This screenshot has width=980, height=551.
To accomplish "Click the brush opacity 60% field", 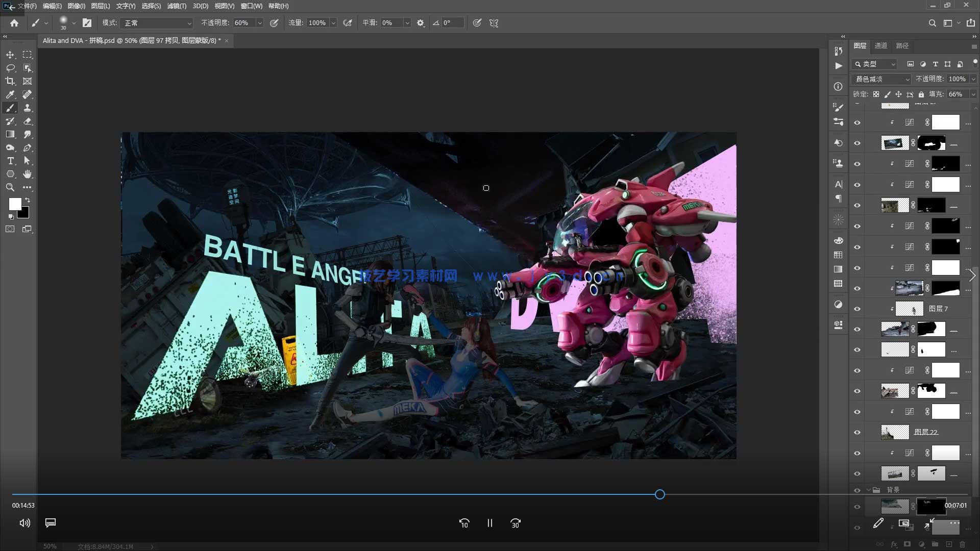I will 244,23.
